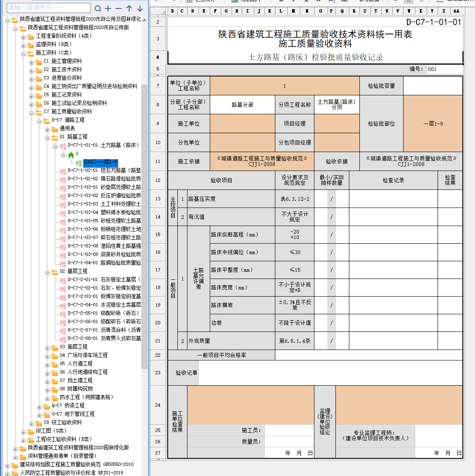
Task: Click 检 icon of D-C7-2-01-01 row
Action: click(63, 280)
